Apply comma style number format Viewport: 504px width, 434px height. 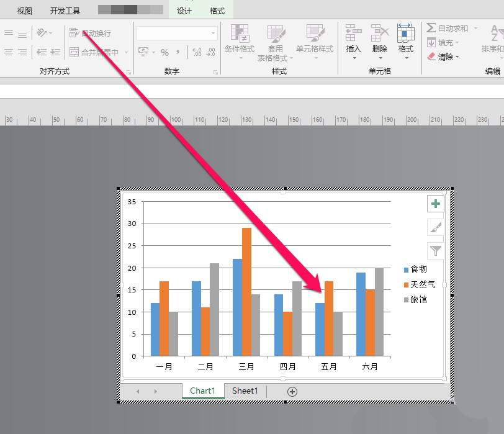coord(178,52)
